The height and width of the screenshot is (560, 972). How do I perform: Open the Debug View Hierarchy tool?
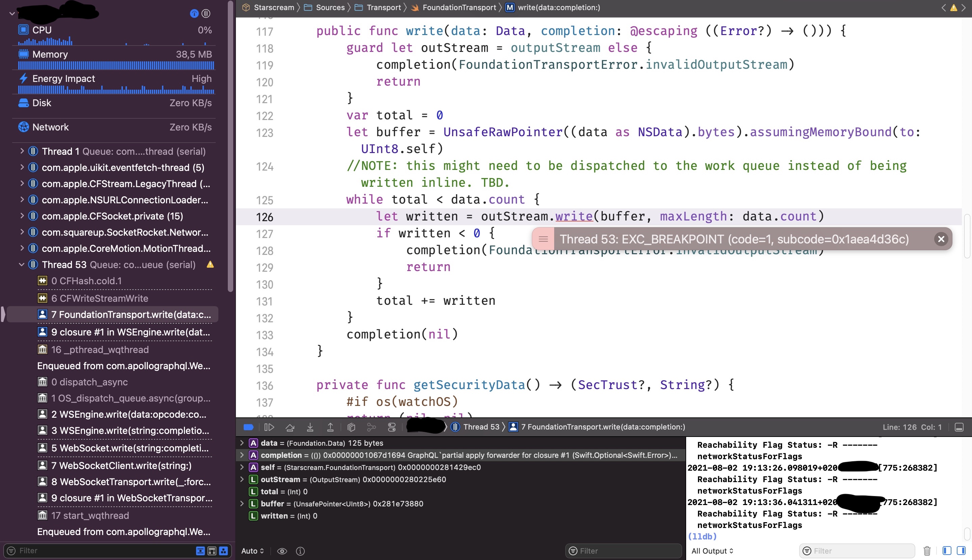point(351,427)
